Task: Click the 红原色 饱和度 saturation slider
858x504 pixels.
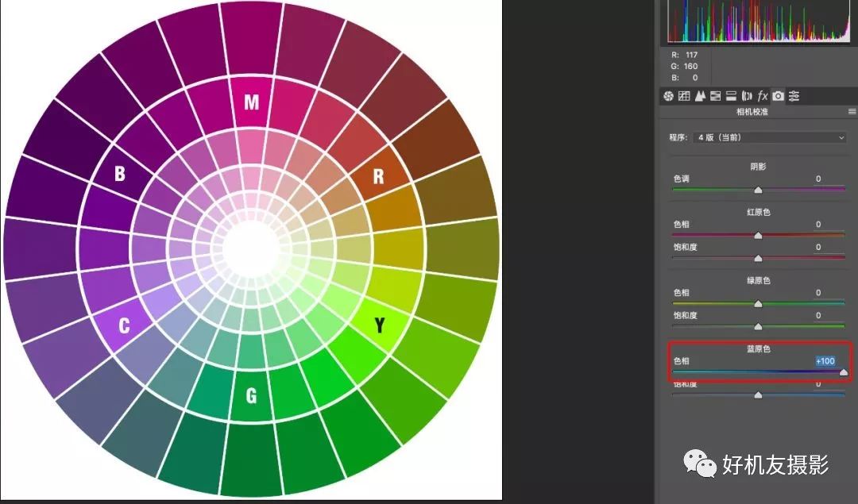Action: [759, 258]
